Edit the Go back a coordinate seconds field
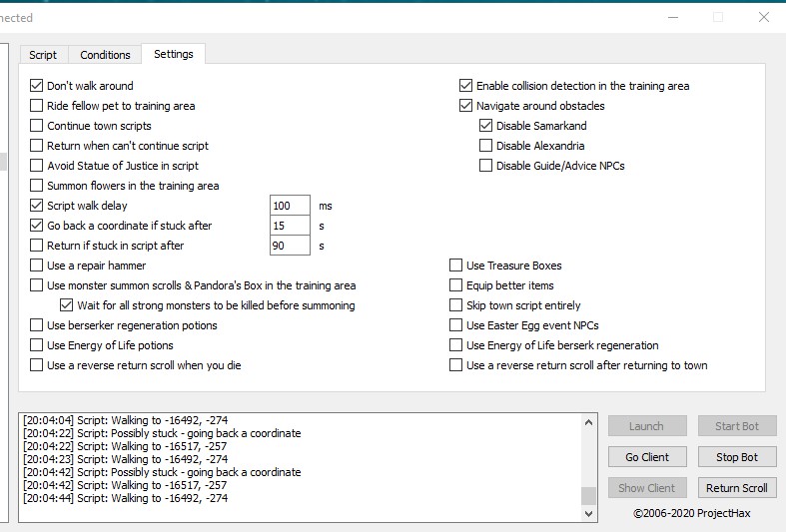 point(291,226)
